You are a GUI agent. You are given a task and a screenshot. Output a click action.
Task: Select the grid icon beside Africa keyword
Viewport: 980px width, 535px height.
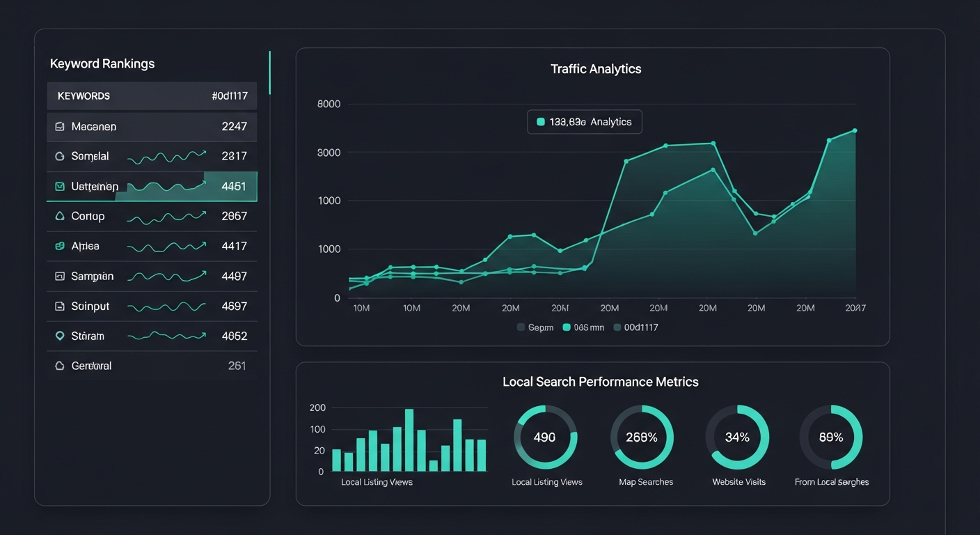tap(61, 246)
